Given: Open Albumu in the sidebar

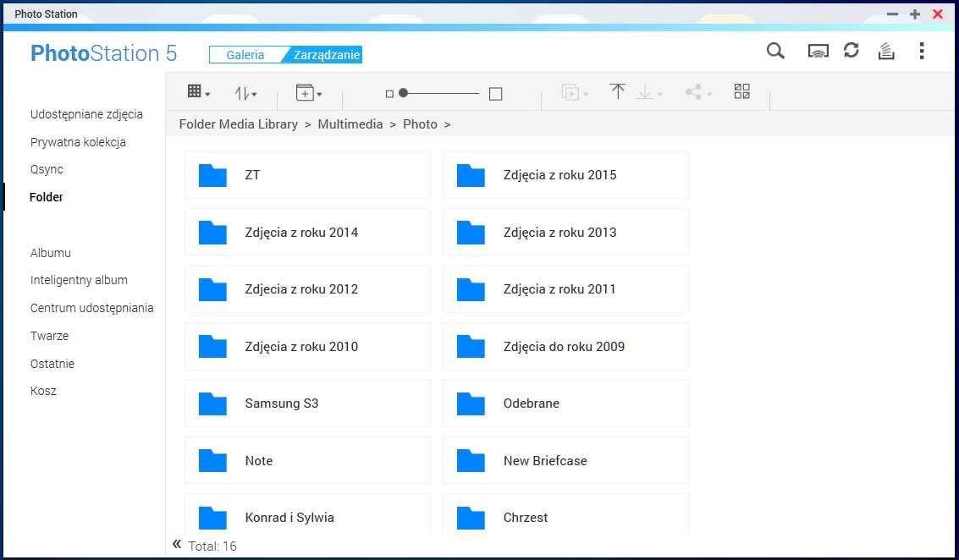Looking at the screenshot, I should pos(51,252).
